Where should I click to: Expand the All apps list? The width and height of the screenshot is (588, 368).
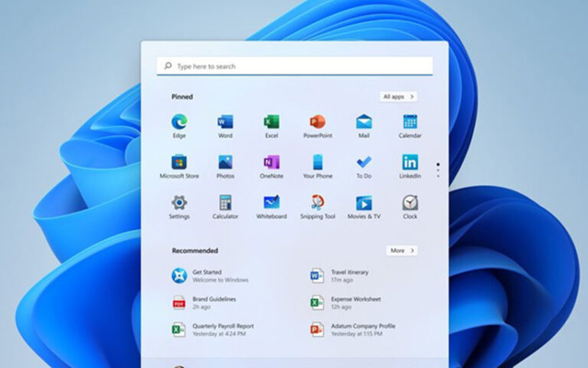(398, 97)
